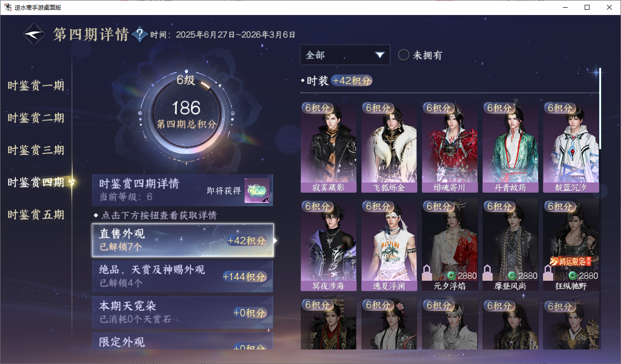Expand the 直售外观 category entry
The height and width of the screenshot is (364, 621).
click(183, 240)
